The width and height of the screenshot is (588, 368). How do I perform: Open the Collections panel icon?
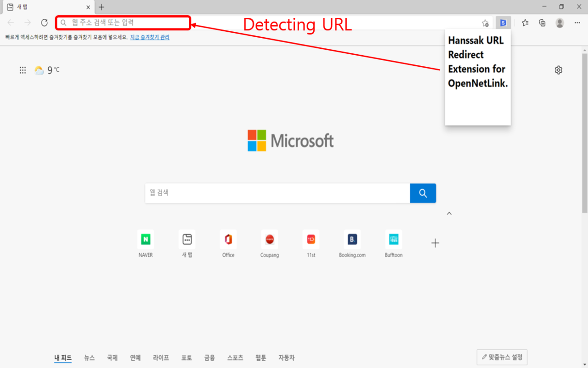click(x=542, y=22)
